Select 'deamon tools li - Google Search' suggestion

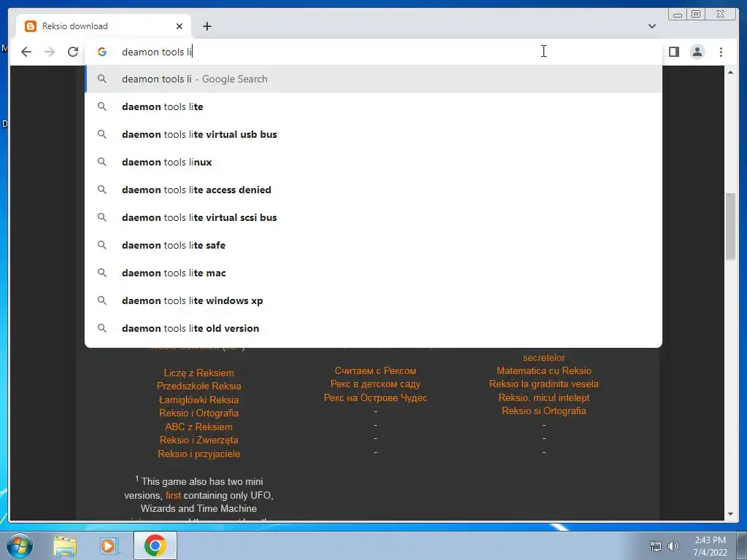[373, 79]
